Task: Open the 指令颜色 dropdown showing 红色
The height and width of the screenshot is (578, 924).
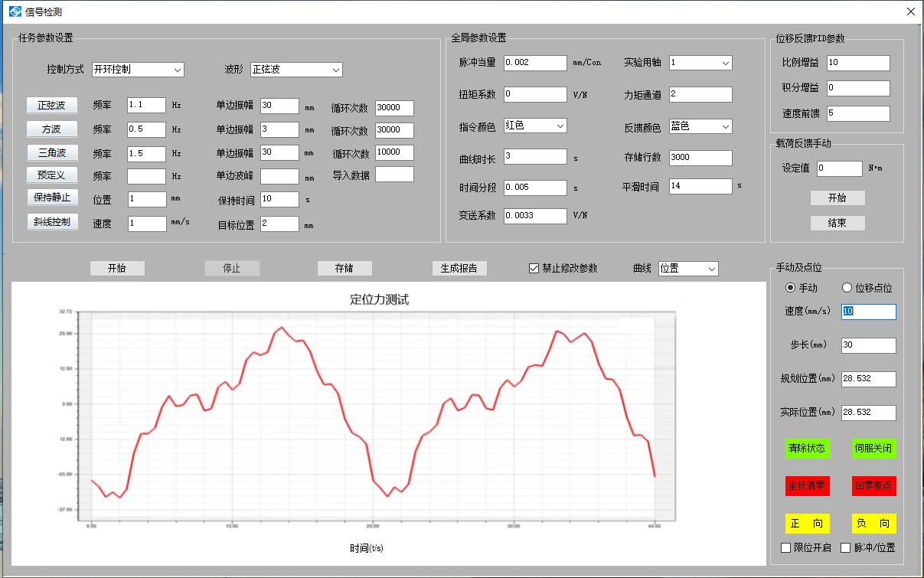Action: 535,126
